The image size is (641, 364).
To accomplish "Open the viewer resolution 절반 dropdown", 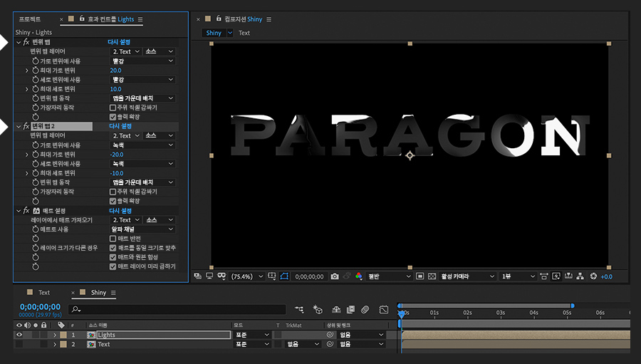I will coord(390,276).
